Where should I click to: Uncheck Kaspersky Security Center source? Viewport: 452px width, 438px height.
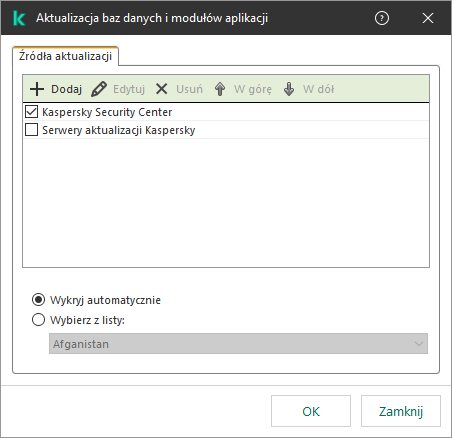(31, 112)
